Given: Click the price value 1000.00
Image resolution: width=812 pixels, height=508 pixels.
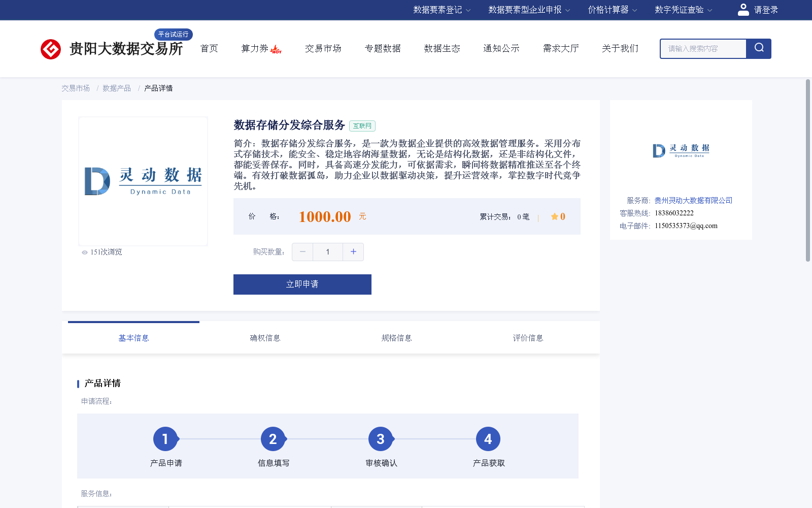Looking at the screenshot, I should pyautogui.click(x=325, y=217).
